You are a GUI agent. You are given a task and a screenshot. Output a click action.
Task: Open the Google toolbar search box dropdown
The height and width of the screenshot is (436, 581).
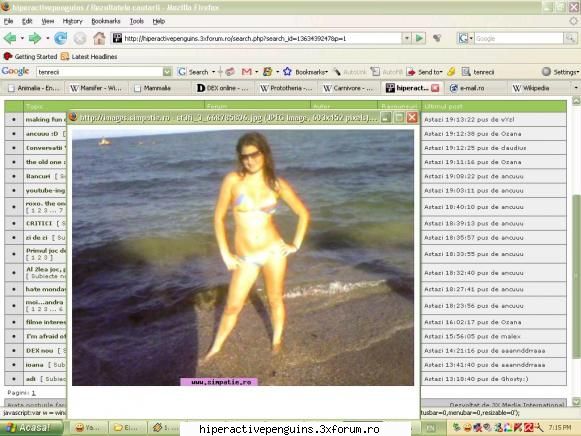[167, 72]
